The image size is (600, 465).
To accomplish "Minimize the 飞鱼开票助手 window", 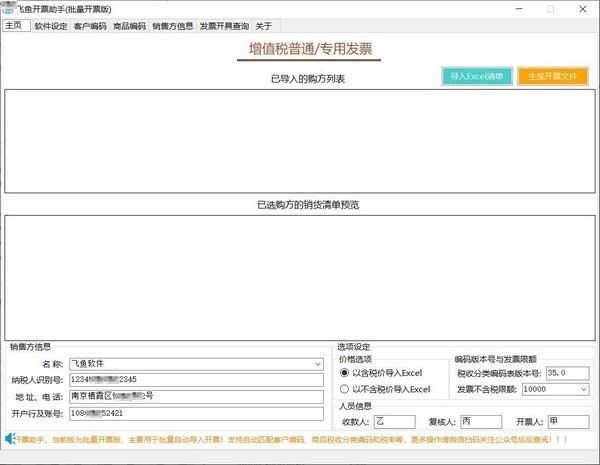I will pyautogui.click(x=519, y=9).
